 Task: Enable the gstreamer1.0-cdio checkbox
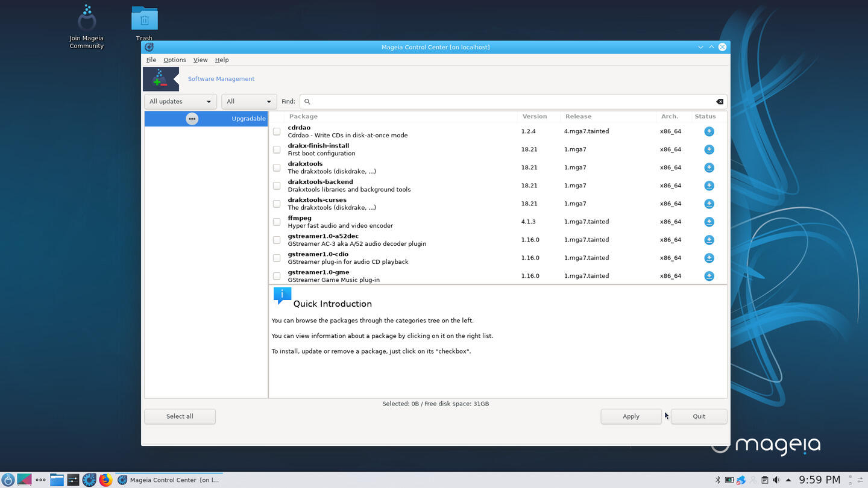[277, 258]
